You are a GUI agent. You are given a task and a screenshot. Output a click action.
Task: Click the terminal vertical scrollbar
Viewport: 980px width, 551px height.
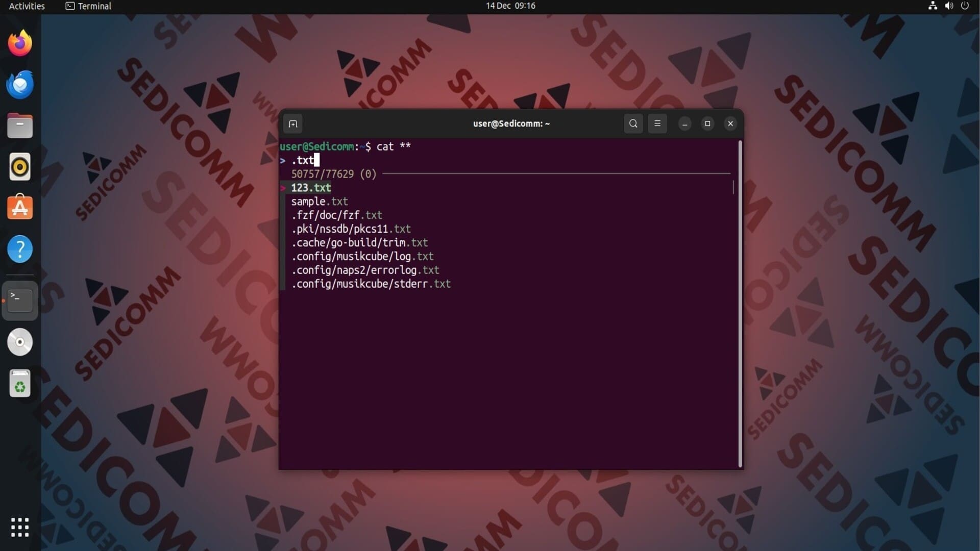[740, 304]
